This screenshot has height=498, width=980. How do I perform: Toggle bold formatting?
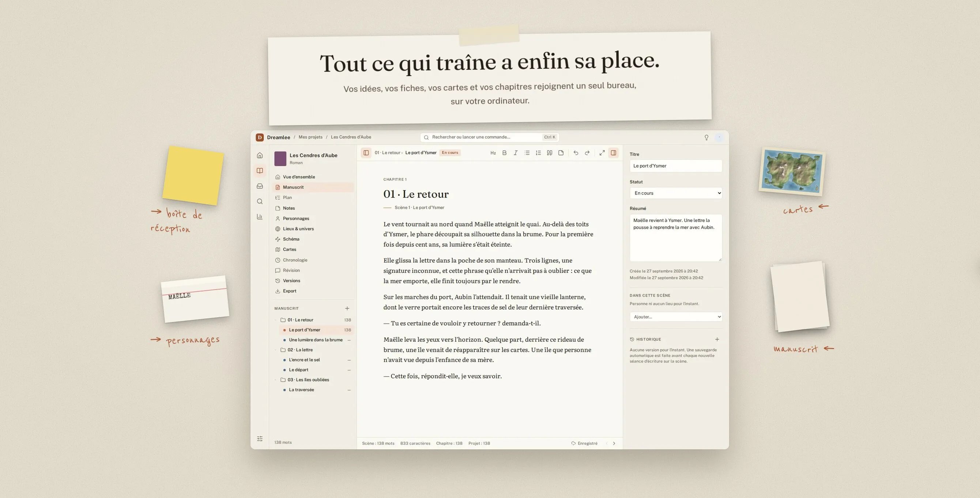pyautogui.click(x=505, y=152)
